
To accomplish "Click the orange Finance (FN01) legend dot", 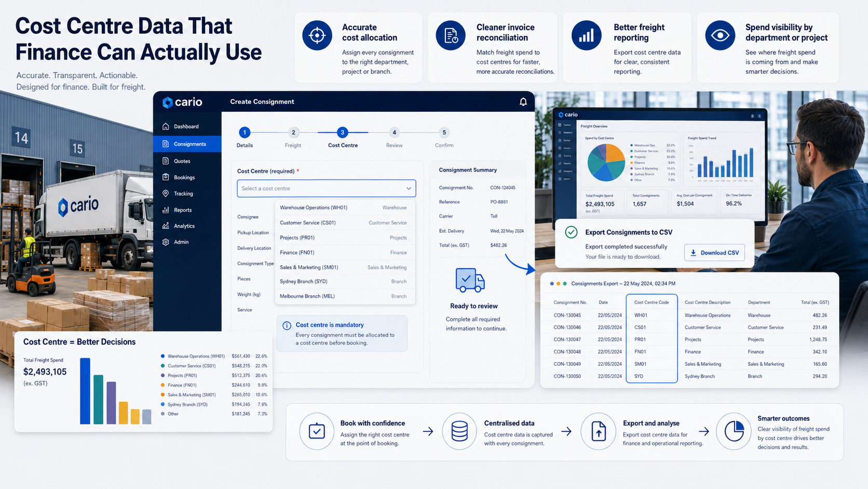I will [163, 385].
